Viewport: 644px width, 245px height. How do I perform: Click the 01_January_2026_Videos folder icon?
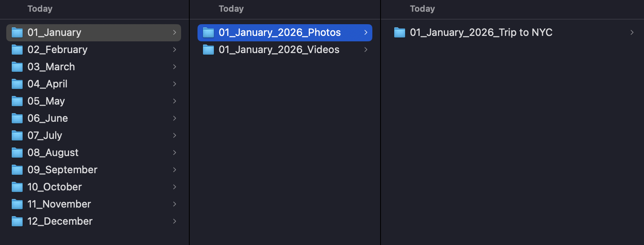pyautogui.click(x=208, y=50)
